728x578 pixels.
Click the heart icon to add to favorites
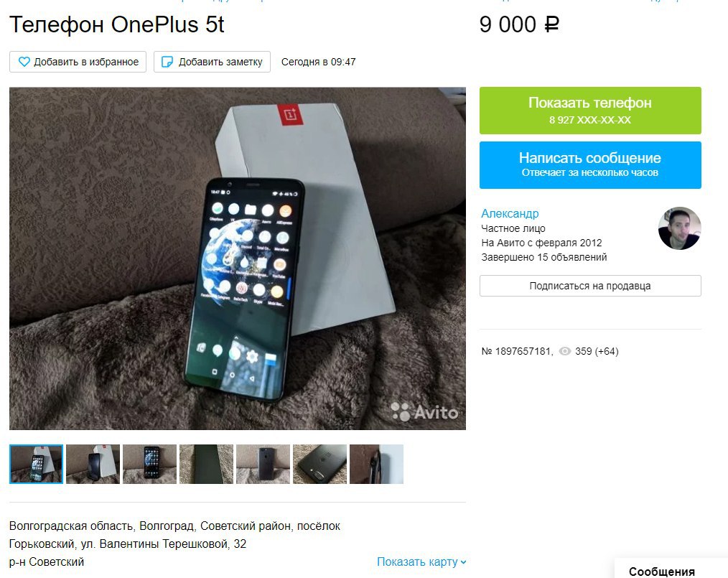pos(24,62)
